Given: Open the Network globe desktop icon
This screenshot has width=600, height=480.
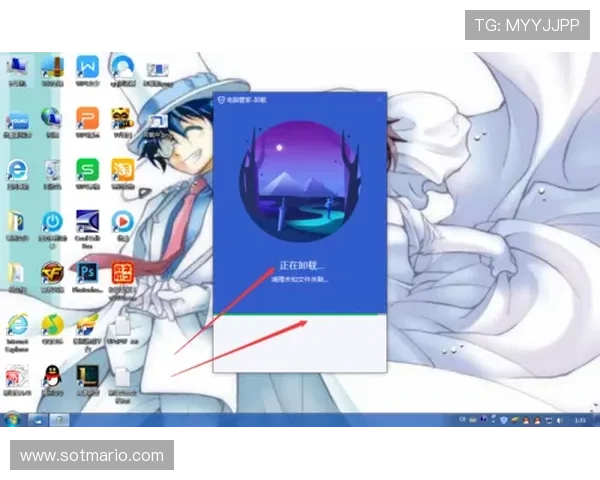Looking at the screenshot, I should (52, 119).
